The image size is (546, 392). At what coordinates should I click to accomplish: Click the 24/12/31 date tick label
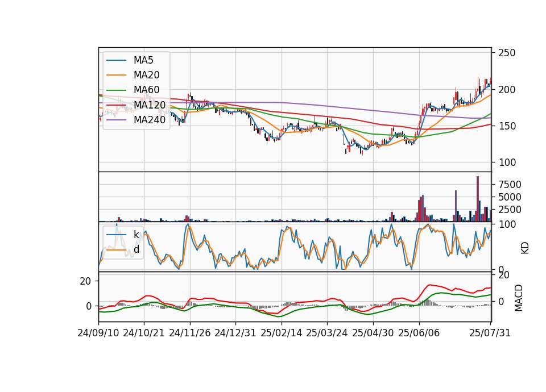[235, 333]
